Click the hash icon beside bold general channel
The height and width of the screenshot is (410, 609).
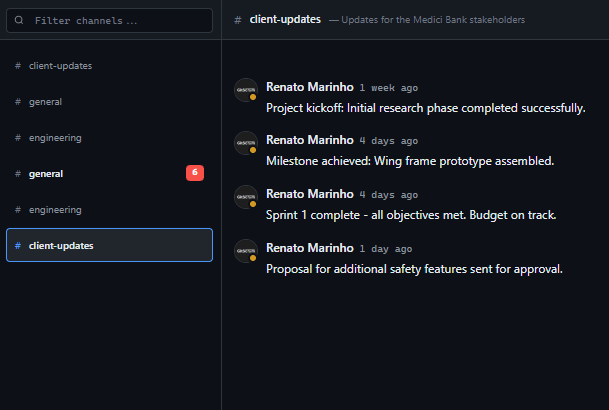click(x=18, y=174)
